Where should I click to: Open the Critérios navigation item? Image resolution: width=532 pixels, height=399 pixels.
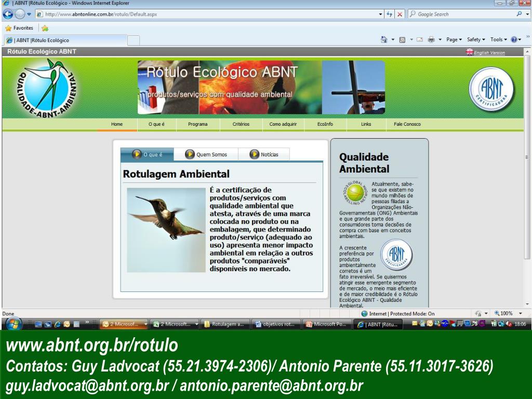point(241,124)
